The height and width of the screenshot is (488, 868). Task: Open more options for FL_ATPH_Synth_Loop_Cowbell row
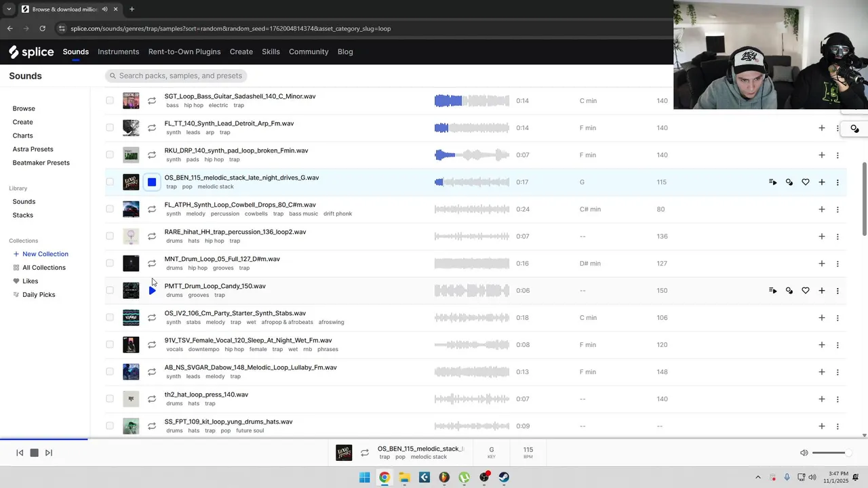(837, 209)
